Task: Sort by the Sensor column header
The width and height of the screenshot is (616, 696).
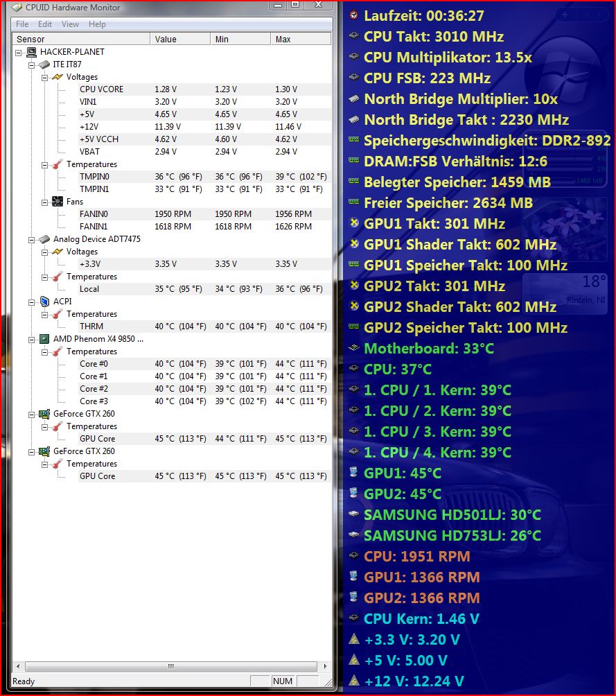Action: pos(81,39)
